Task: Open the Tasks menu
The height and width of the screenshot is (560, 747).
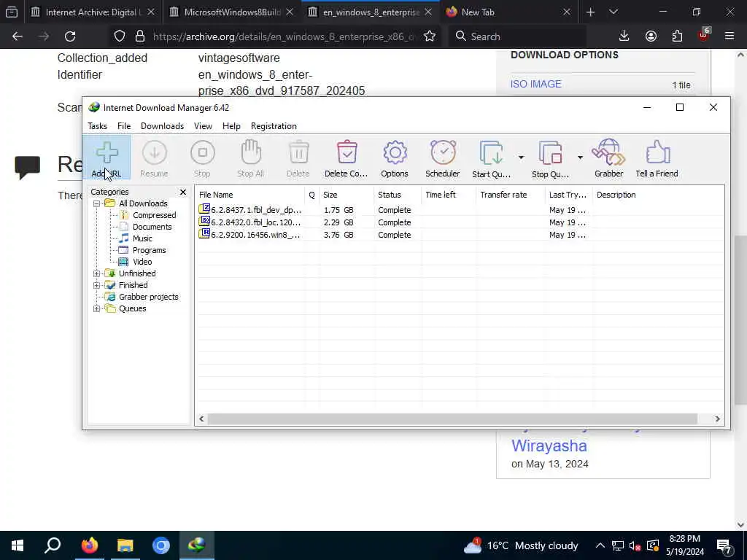Action: [97, 126]
